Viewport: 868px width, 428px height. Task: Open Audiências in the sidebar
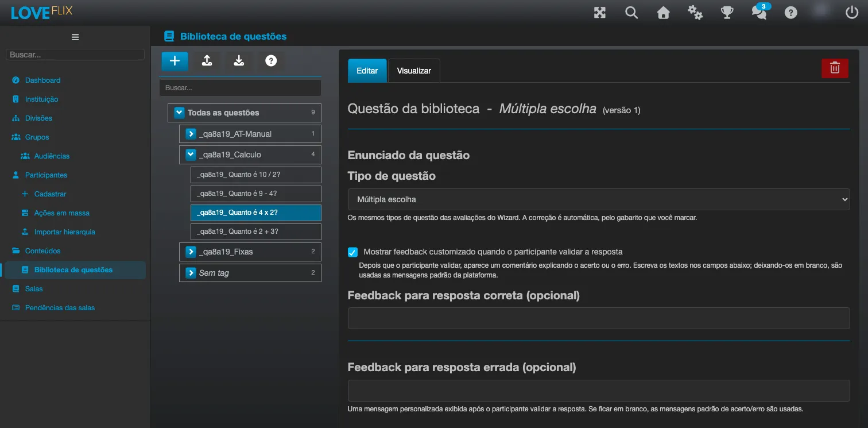coord(52,156)
